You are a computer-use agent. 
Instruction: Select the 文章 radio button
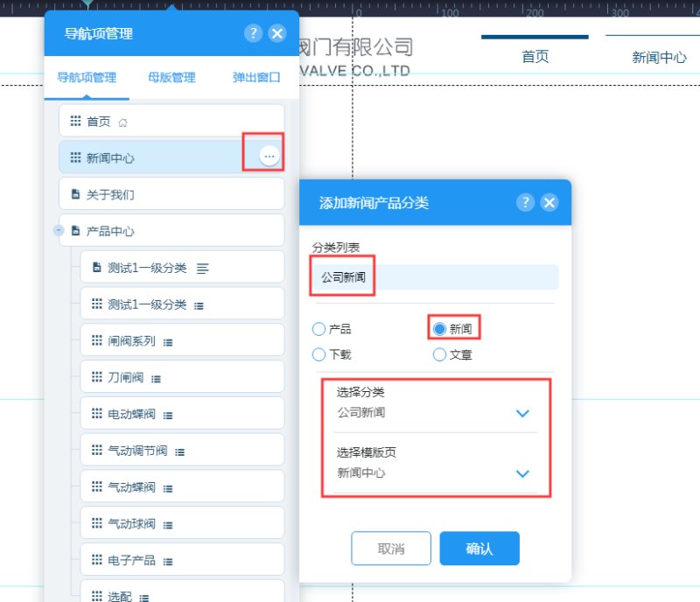coord(440,354)
